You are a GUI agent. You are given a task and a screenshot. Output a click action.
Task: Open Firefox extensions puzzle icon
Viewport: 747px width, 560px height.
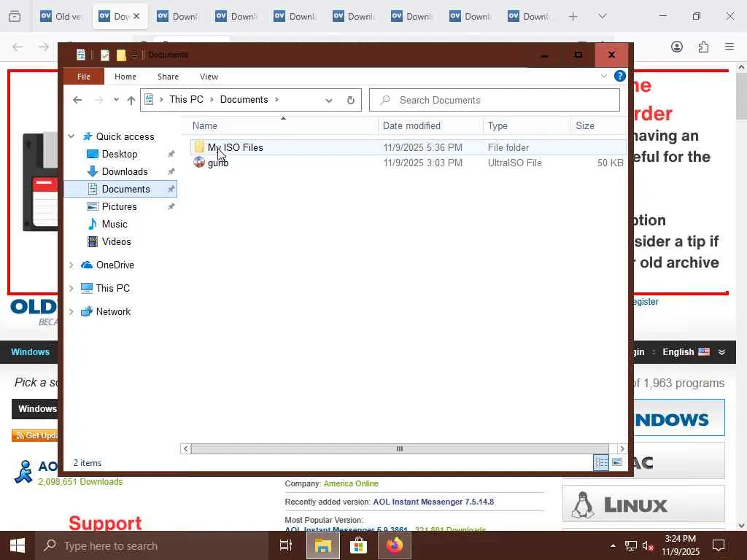703,47
